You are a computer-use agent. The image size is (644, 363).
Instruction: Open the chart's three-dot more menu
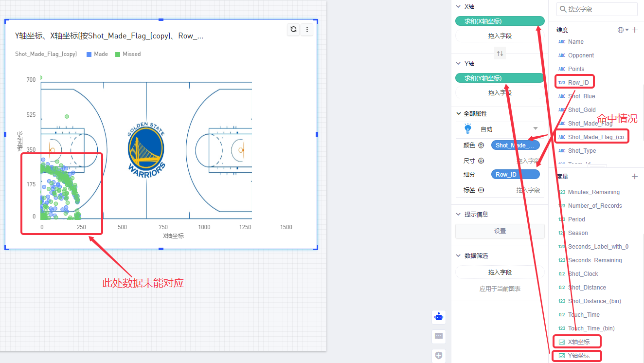[307, 30]
